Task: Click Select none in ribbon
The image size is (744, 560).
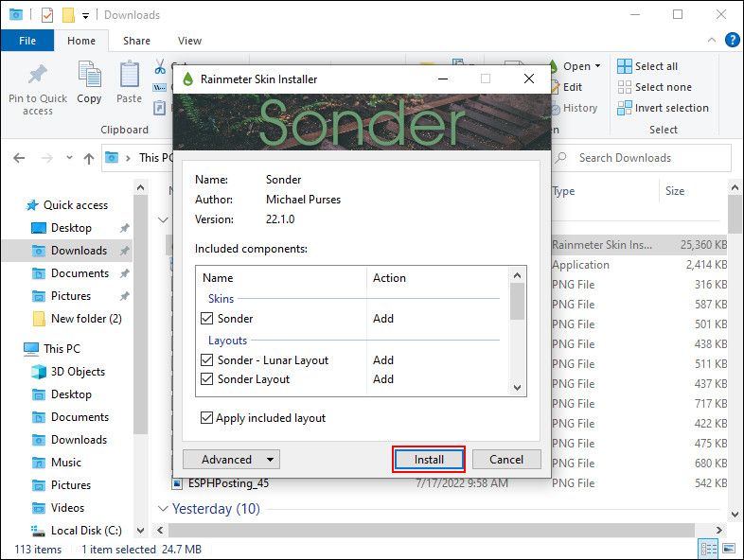Action: click(654, 87)
